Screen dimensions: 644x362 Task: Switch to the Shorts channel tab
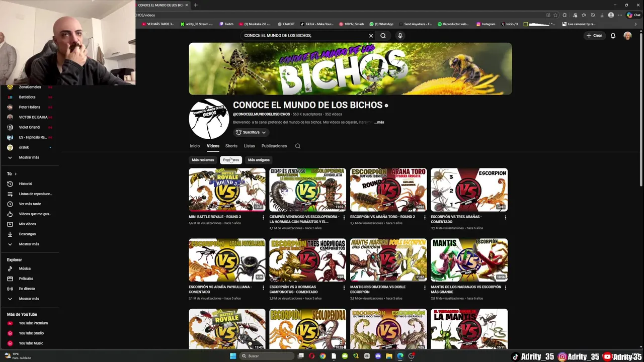231,146
